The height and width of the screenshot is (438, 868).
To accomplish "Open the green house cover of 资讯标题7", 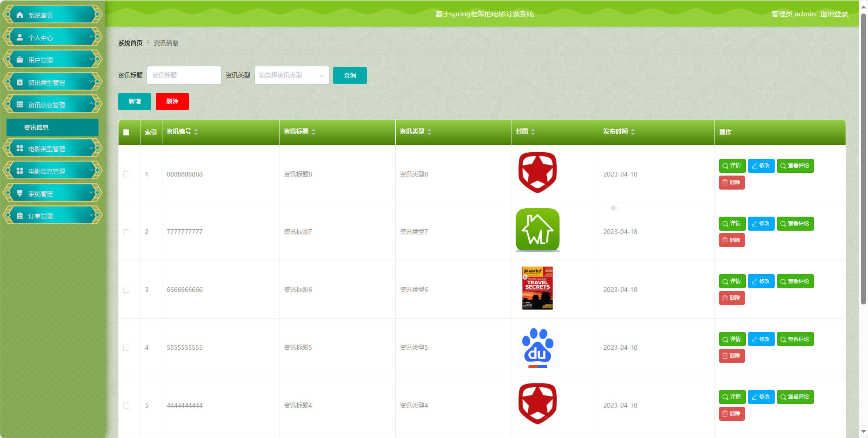I will click(x=538, y=230).
